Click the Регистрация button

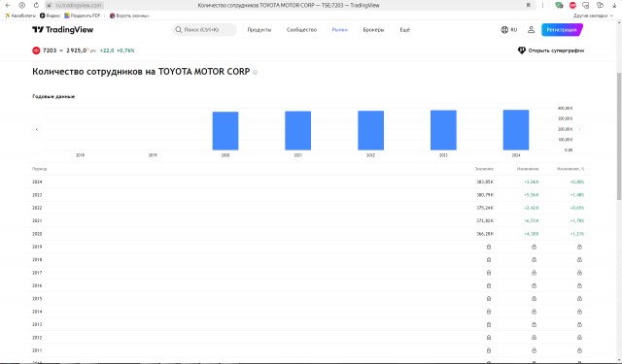[x=562, y=30]
